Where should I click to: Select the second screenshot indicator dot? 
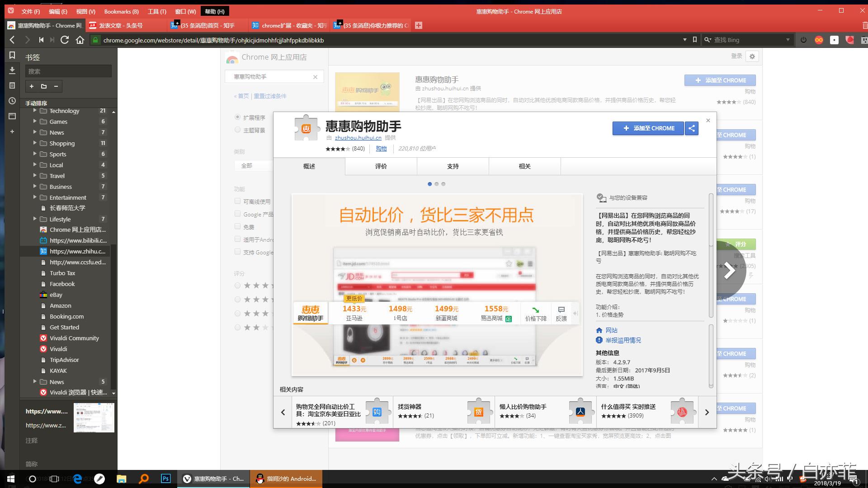tap(436, 184)
